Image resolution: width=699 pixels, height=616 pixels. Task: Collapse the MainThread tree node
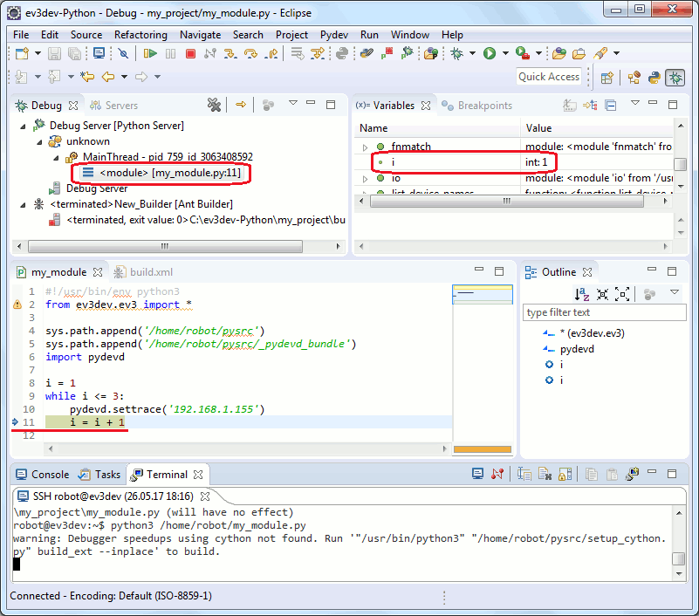pyautogui.click(x=56, y=158)
